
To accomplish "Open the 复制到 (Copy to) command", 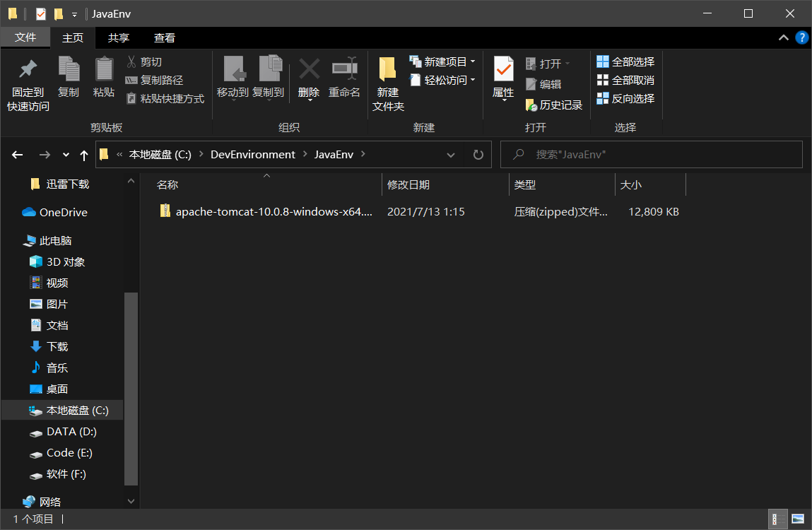I will point(269,78).
